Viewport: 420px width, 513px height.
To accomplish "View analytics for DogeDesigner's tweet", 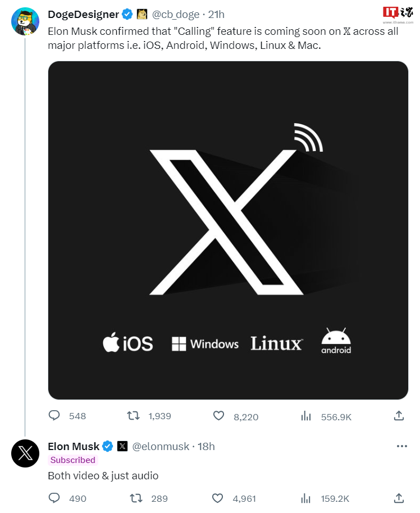I will (306, 416).
